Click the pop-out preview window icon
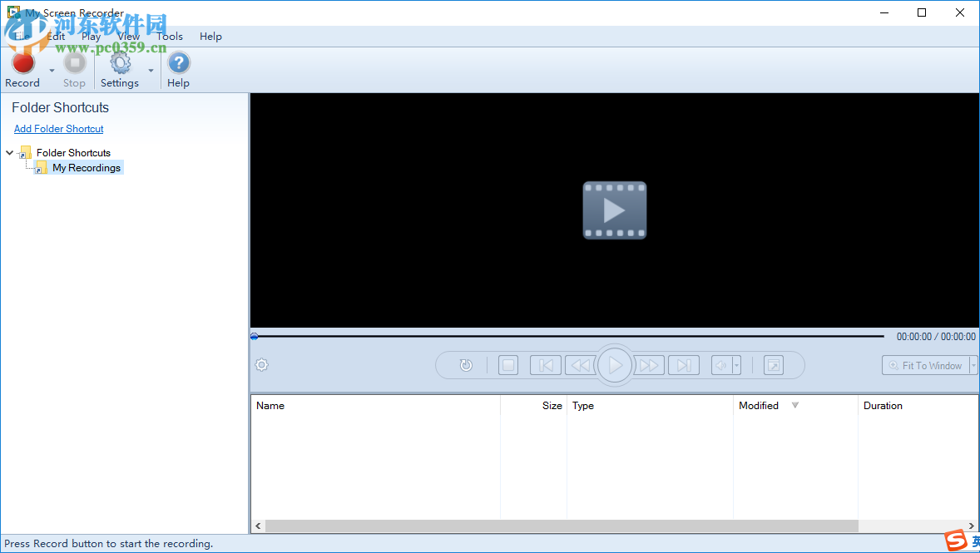Screen dimensions: 980x553 click(x=773, y=364)
